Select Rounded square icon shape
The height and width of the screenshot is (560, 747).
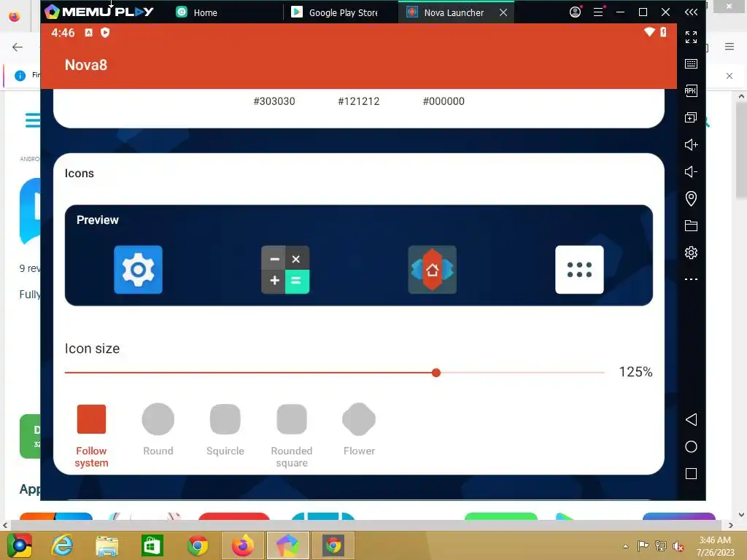pos(292,436)
